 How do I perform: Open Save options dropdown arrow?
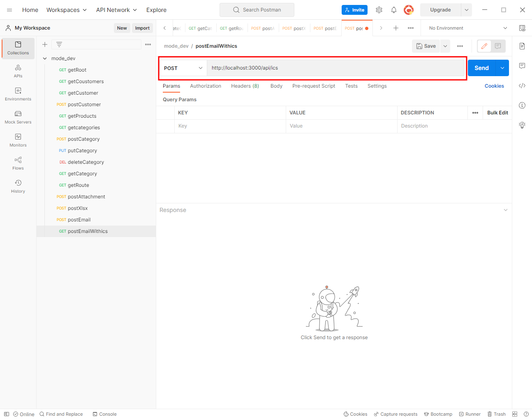445,46
